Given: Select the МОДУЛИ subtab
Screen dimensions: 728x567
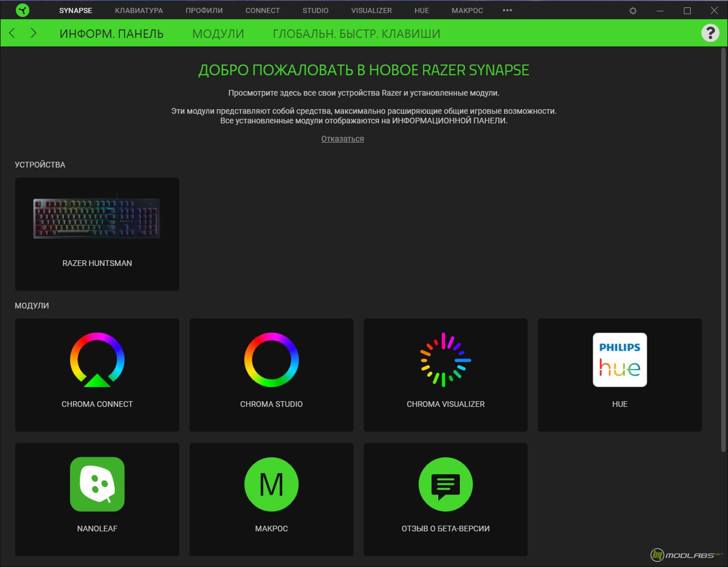Looking at the screenshot, I should (218, 34).
